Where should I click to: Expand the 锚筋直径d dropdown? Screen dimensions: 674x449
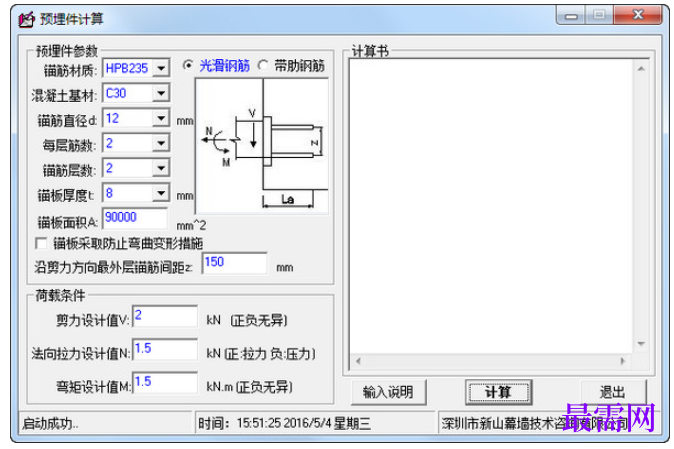pos(161,118)
